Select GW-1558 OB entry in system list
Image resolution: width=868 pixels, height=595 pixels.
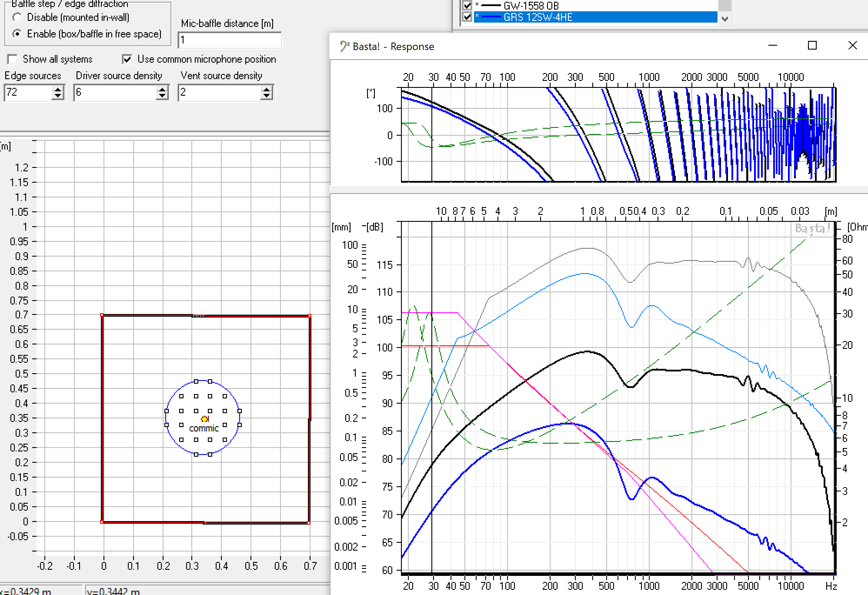tap(595, 6)
